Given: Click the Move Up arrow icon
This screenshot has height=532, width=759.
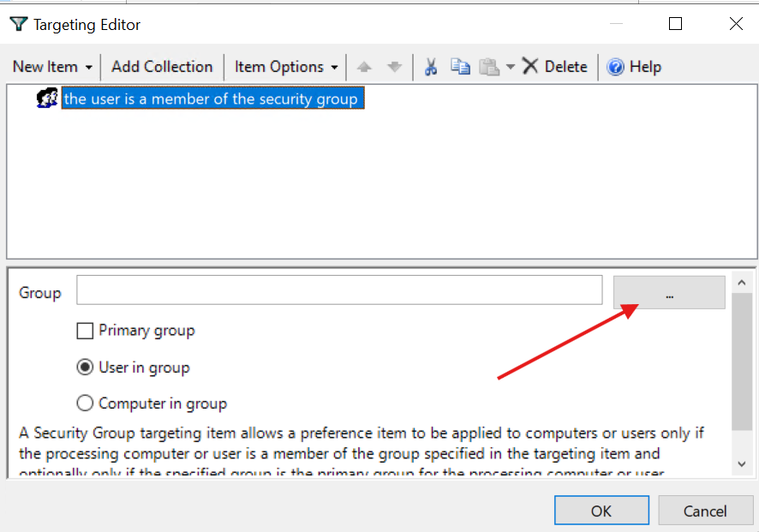Looking at the screenshot, I should click(364, 67).
